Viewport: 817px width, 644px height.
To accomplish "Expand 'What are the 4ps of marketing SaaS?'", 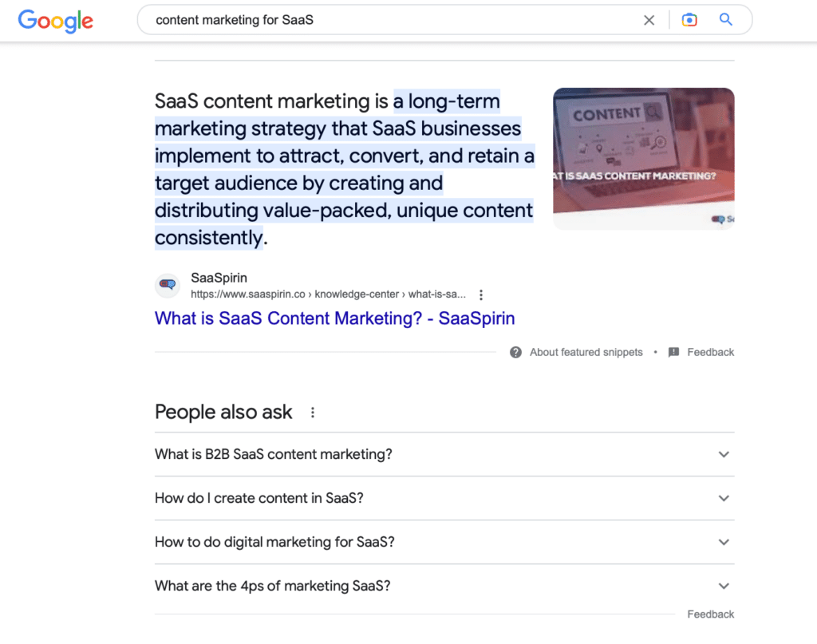I will pos(444,586).
